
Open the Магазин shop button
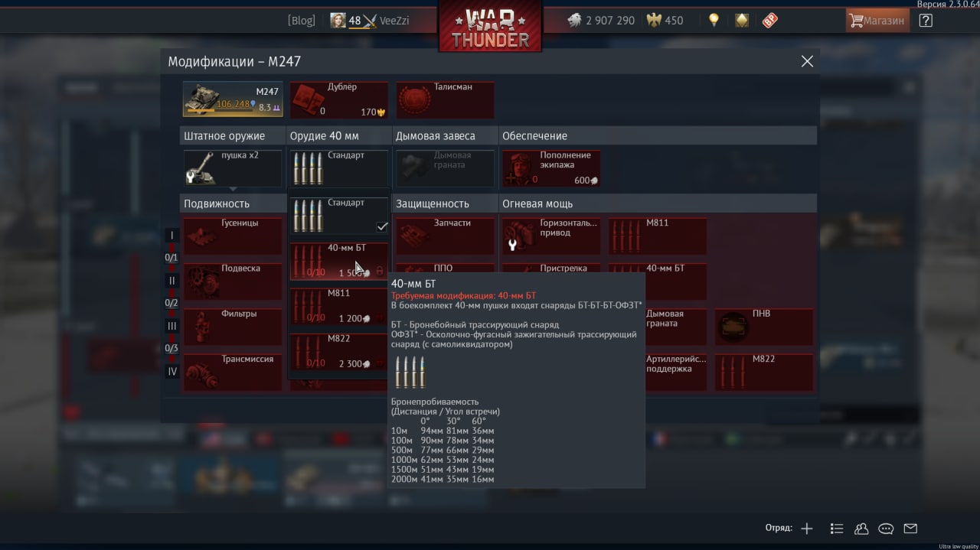[877, 21]
